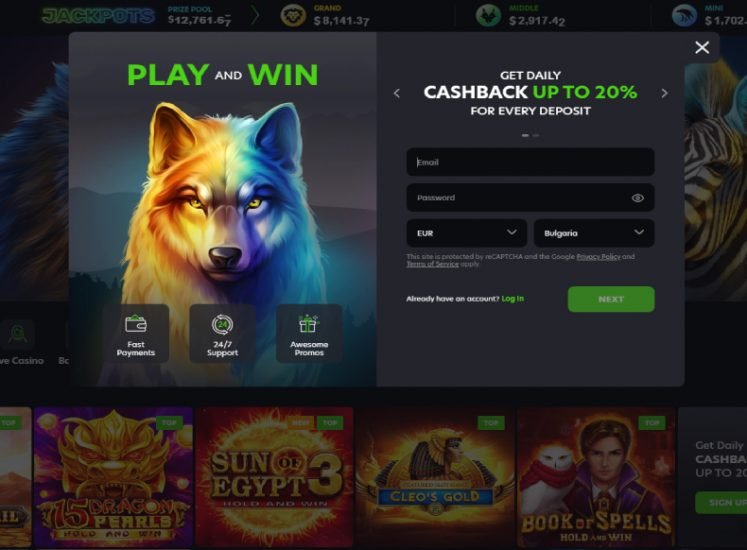
Task: Open the Privacy Policy link
Action: (x=598, y=256)
